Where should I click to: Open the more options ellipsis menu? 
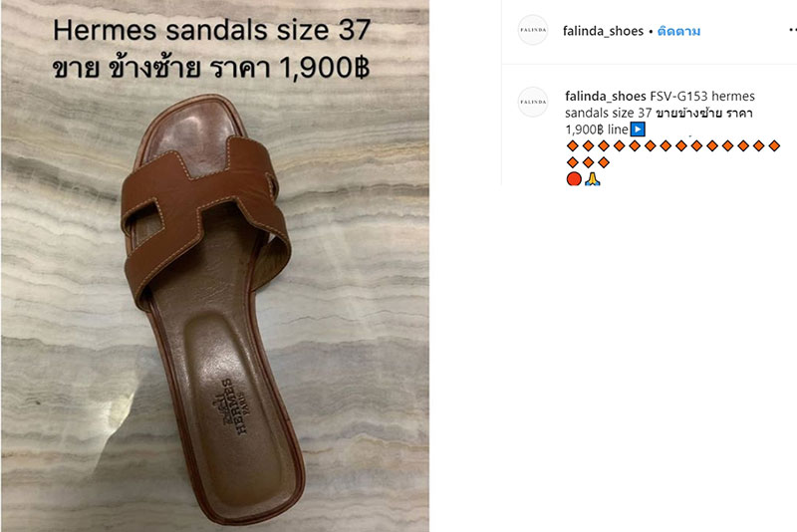click(x=792, y=31)
